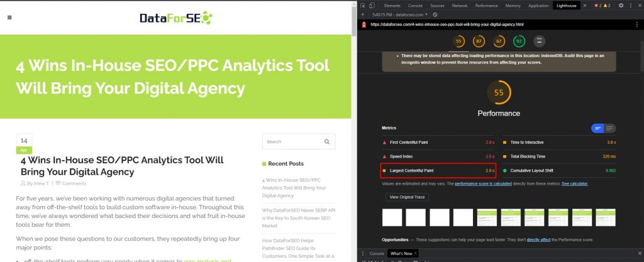The height and width of the screenshot is (262, 644).
Task: Open the Application tab
Action: point(538,6)
